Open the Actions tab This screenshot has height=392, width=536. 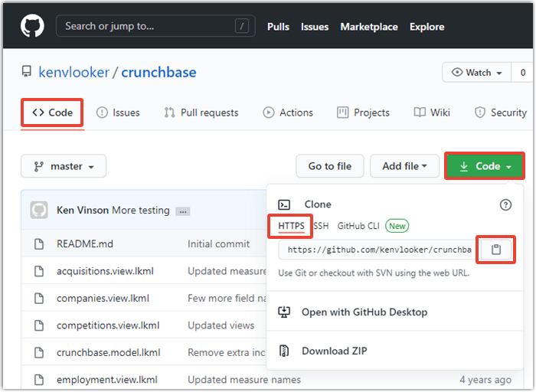pos(288,113)
